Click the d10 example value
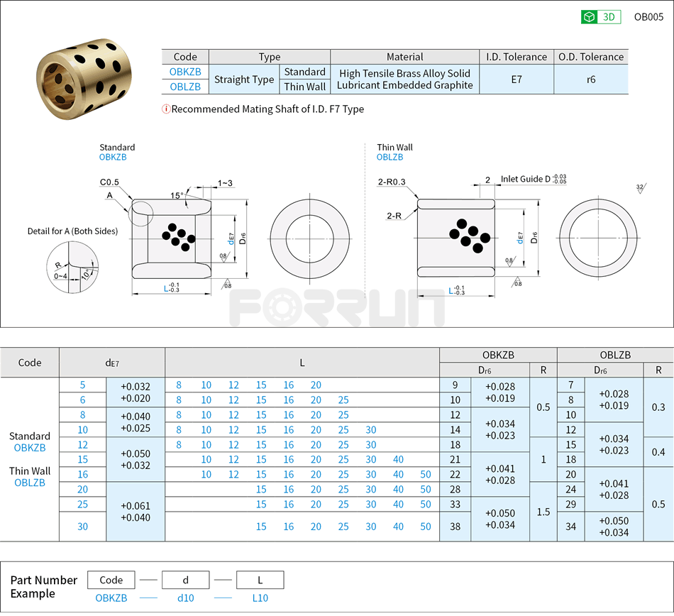The image size is (674, 616). (x=186, y=598)
